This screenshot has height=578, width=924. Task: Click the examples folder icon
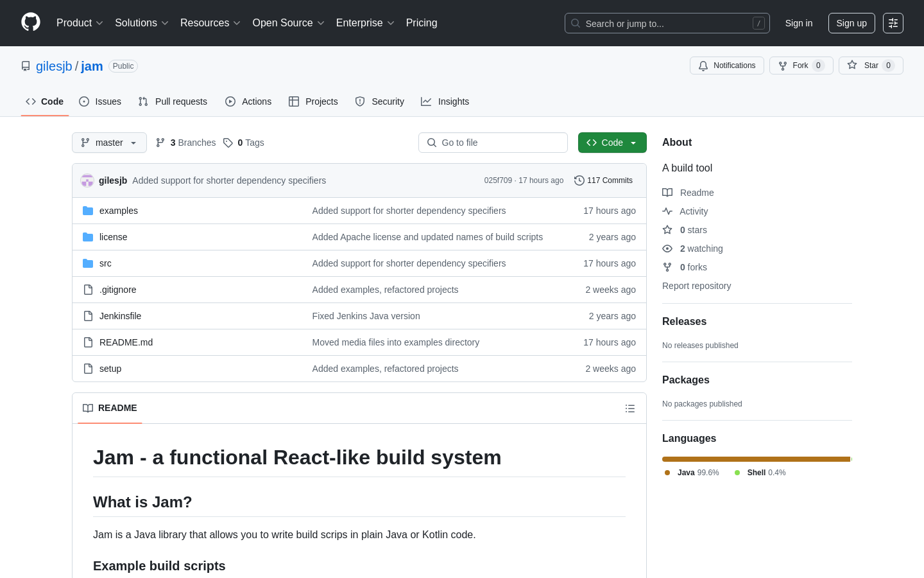tap(88, 211)
